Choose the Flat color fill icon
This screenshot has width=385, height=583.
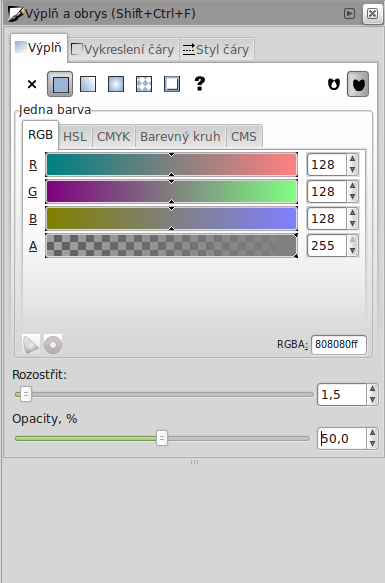(60, 84)
